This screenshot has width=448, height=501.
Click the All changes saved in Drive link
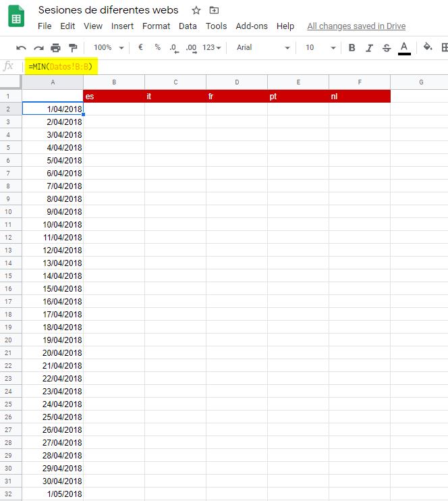[356, 26]
